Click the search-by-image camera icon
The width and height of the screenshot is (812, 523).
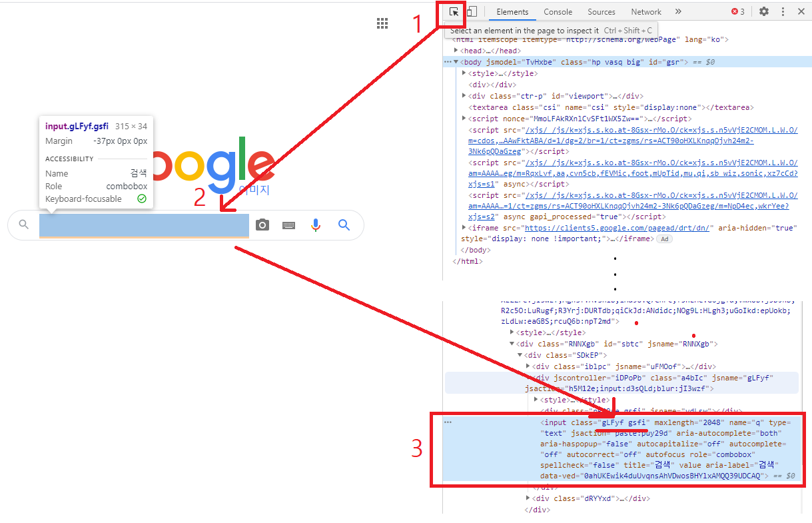(x=262, y=225)
